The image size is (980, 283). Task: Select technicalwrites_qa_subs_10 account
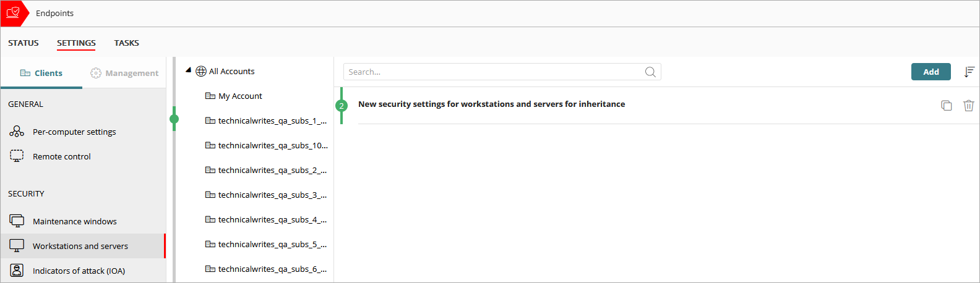tap(273, 145)
